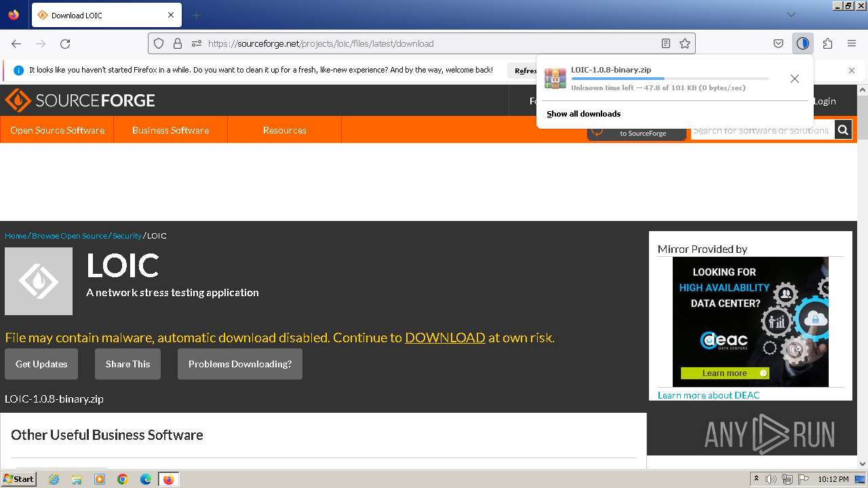This screenshot has width=868, height=488.
Task: Open the Firefox hamburger menu
Action: coord(852,43)
